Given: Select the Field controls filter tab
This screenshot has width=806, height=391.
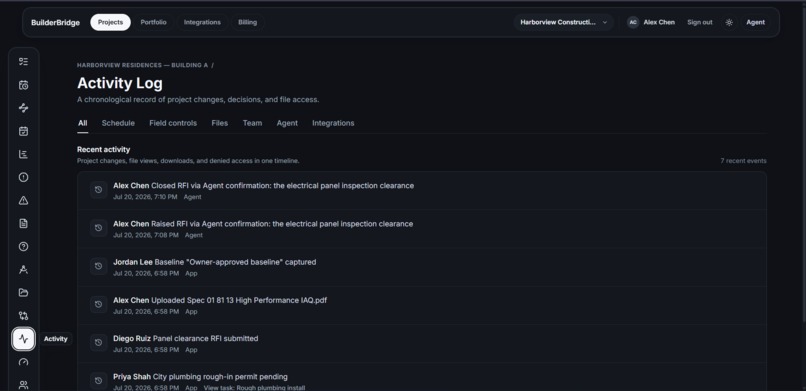Looking at the screenshot, I should (x=173, y=123).
